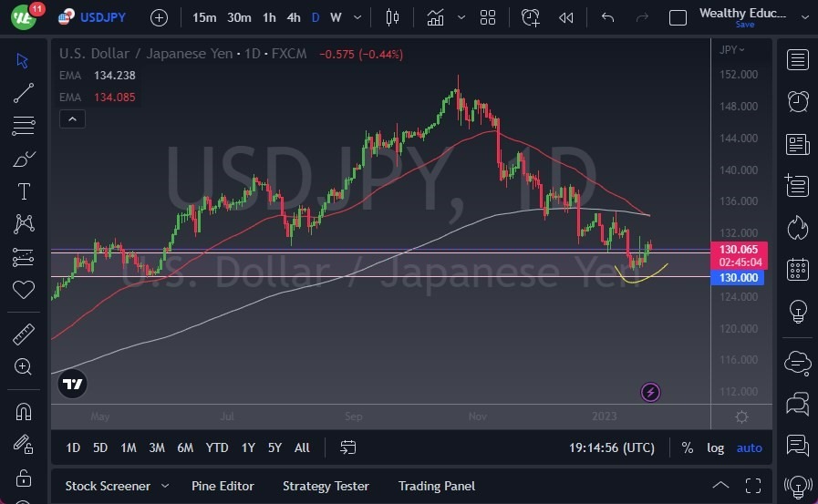Select the brush drawing tool
Screen dimensions: 818x504
click(24, 159)
